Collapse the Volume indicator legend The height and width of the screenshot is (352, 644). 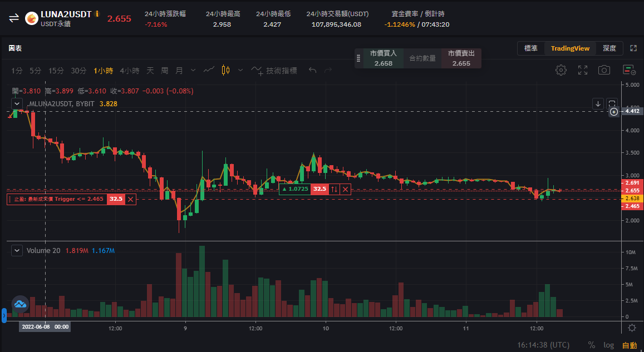[x=17, y=250]
